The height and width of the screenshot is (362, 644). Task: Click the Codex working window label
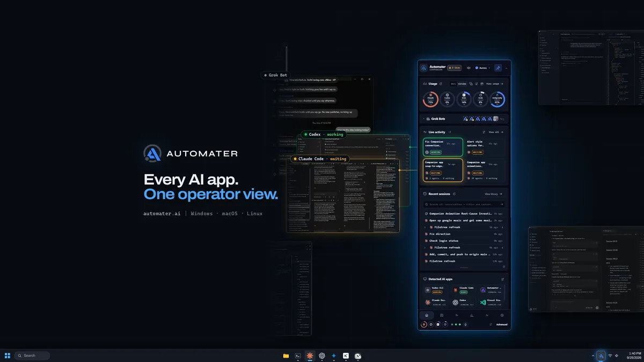324,135
